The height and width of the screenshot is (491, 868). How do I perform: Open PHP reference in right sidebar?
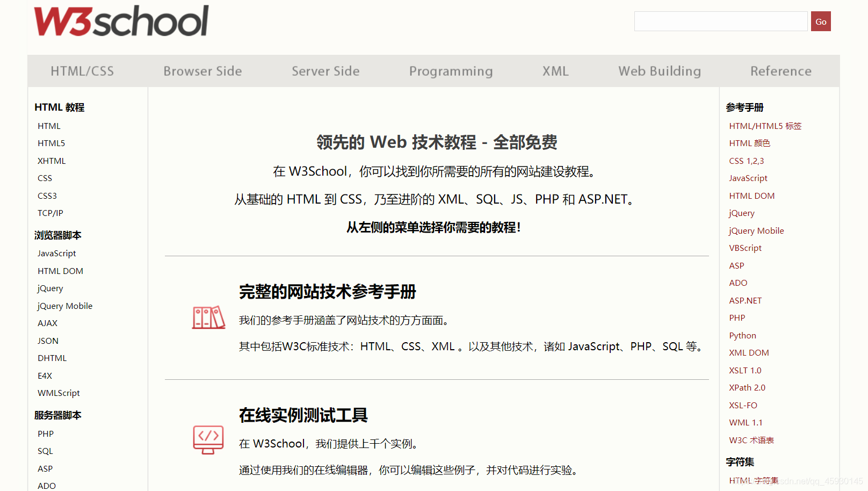coord(737,318)
